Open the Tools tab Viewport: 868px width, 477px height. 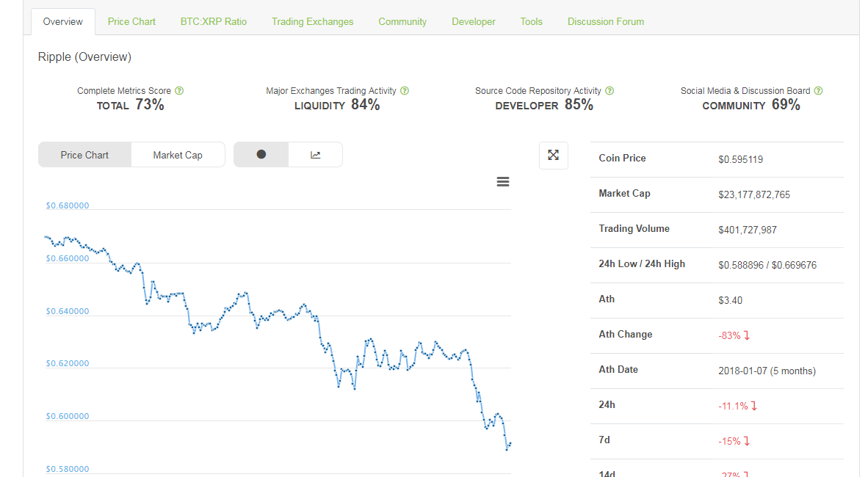[x=532, y=21]
